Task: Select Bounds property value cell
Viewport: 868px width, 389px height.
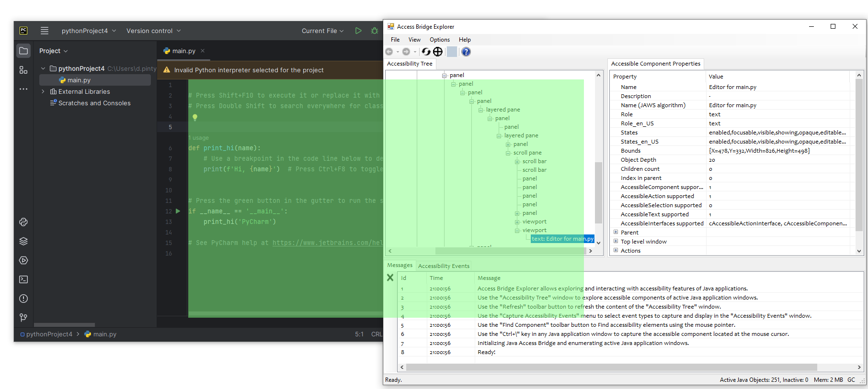Action: coord(777,151)
